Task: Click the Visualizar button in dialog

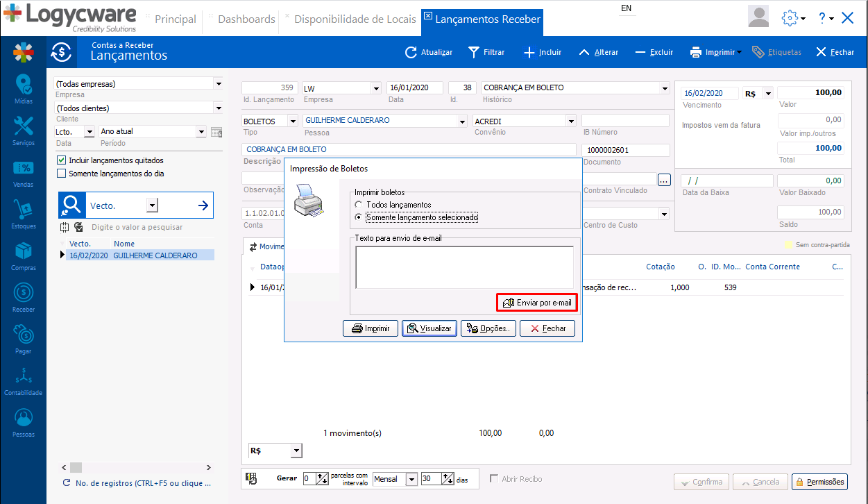Action: tap(429, 328)
